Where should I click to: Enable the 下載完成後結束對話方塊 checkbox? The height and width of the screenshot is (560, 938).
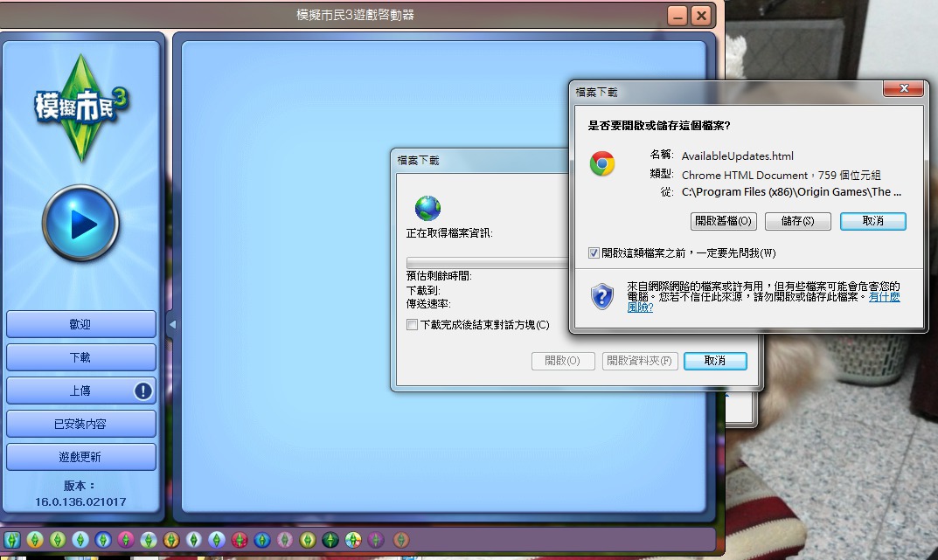(x=412, y=324)
